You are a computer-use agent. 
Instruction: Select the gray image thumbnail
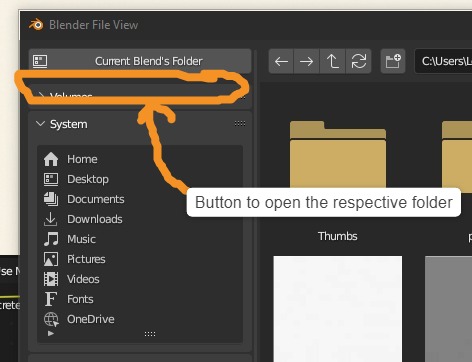tap(448, 309)
